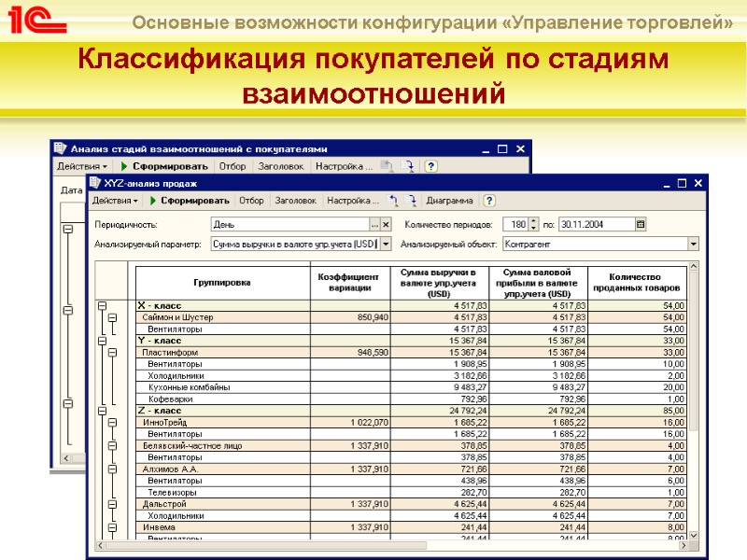Clear Периодичность field using the × icon

(x=386, y=223)
